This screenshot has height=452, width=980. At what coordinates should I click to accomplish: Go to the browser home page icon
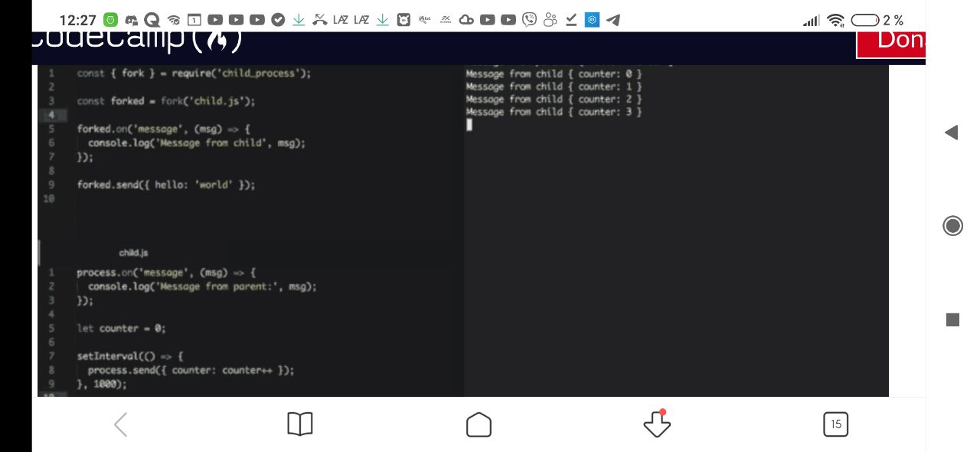(479, 424)
